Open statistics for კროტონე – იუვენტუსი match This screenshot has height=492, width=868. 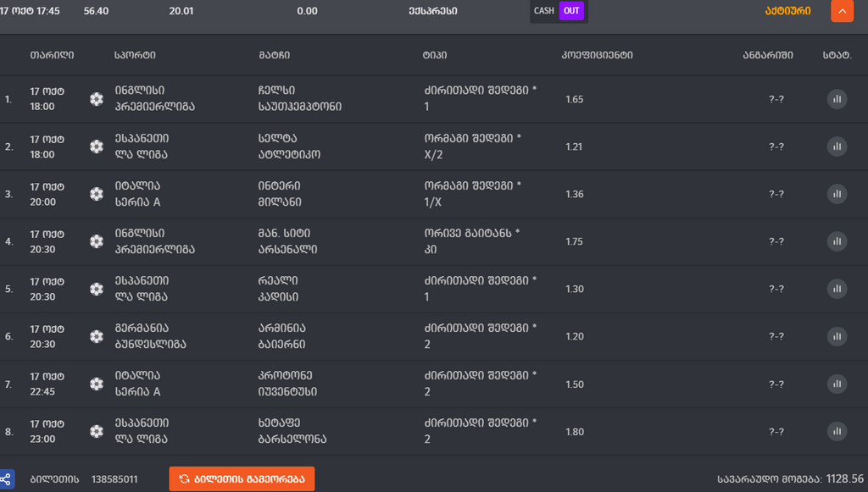click(837, 384)
